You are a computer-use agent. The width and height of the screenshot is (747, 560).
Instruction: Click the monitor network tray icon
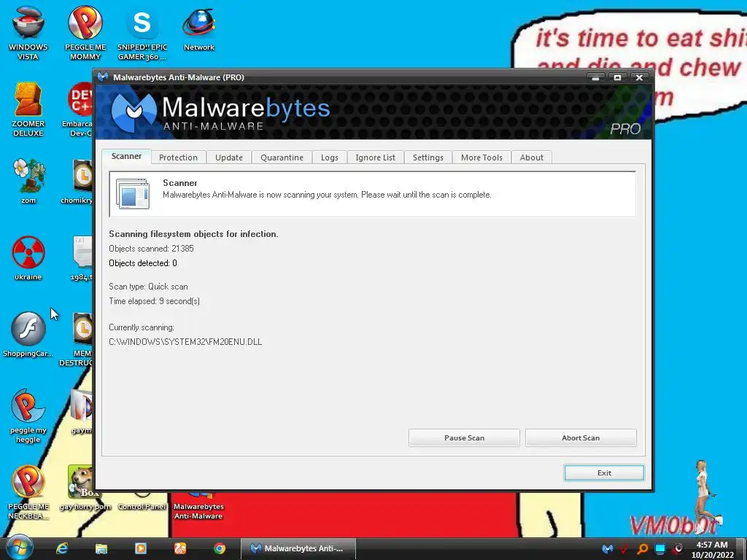659,549
